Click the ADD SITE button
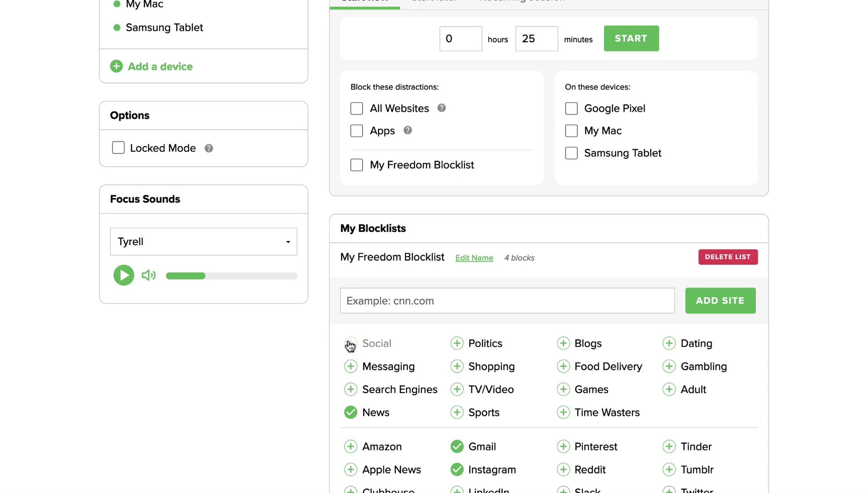 point(720,301)
